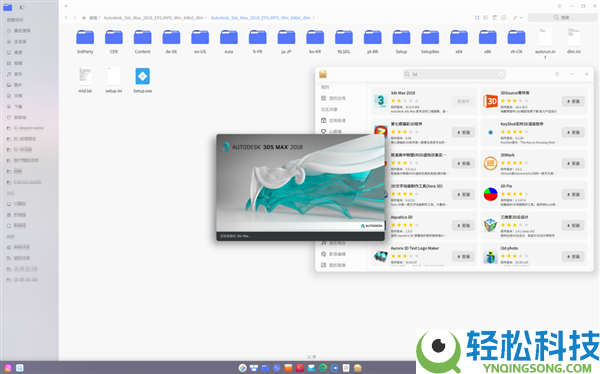Open the wishlist heart item in app store

tap(331, 131)
